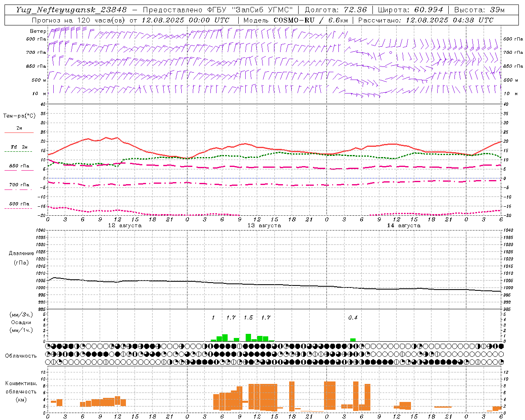Select the (мм/3ч.) precipitation unit label
The height and width of the screenshot is (420, 525).
click(21, 315)
